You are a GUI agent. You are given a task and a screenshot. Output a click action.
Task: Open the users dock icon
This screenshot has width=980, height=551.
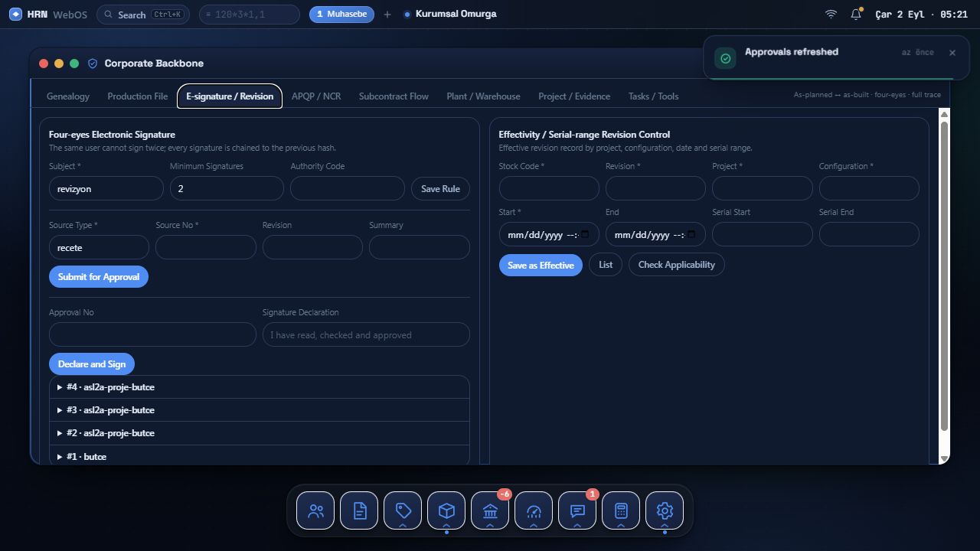(x=315, y=510)
